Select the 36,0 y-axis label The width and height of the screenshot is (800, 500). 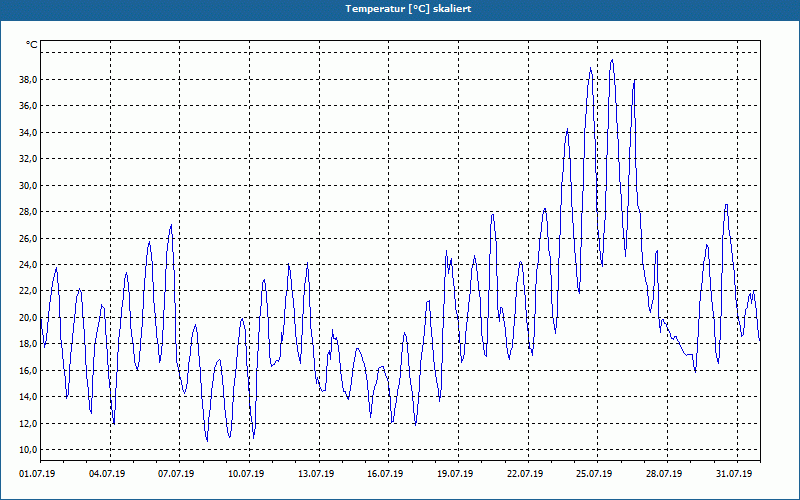(x=28, y=106)
